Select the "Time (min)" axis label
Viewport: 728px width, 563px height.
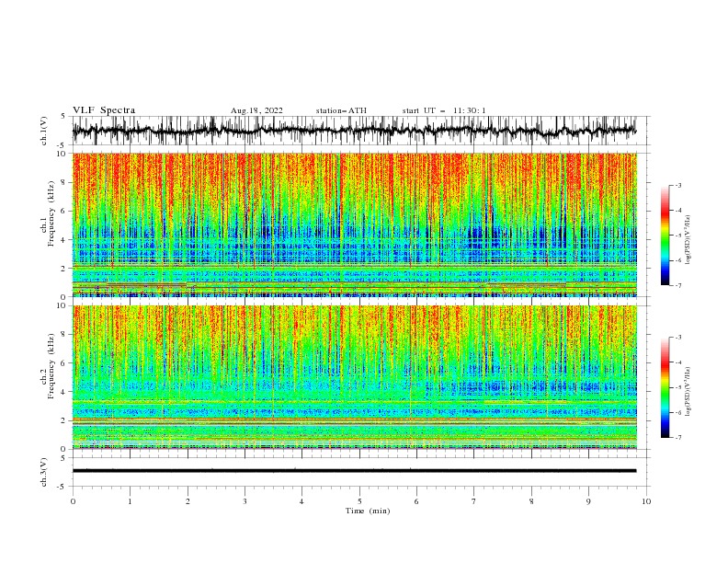pyautogui.click(x=368, y=511)
